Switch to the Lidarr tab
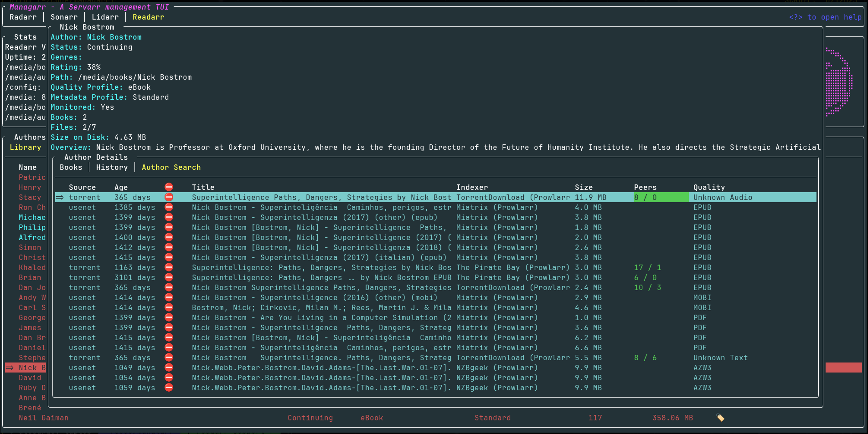Image resolution: width=868 pixels, height=434 pixels. pos(105,17)
